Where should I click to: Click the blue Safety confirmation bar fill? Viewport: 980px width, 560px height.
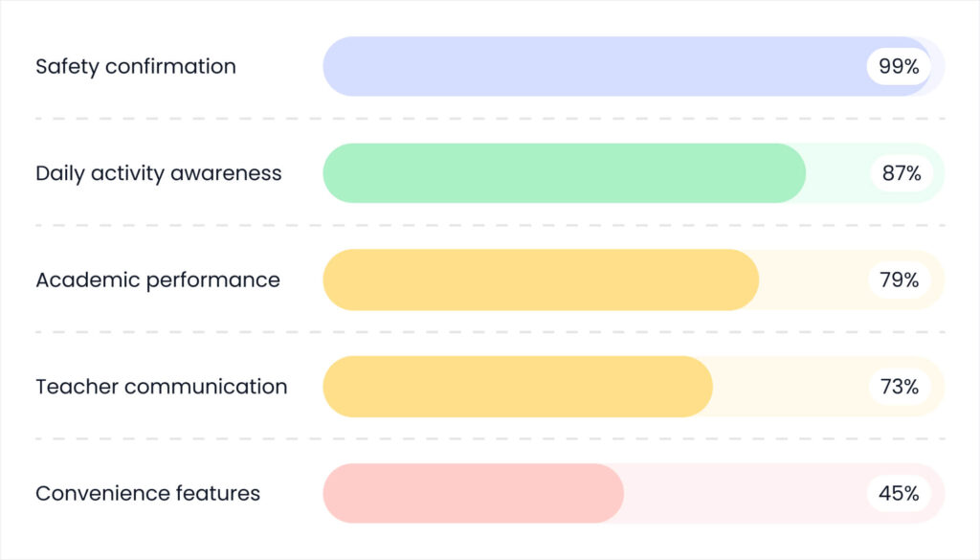tap(593, 67)
